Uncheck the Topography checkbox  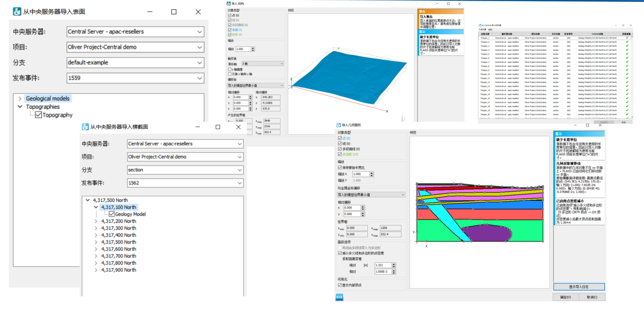(38, 115)
